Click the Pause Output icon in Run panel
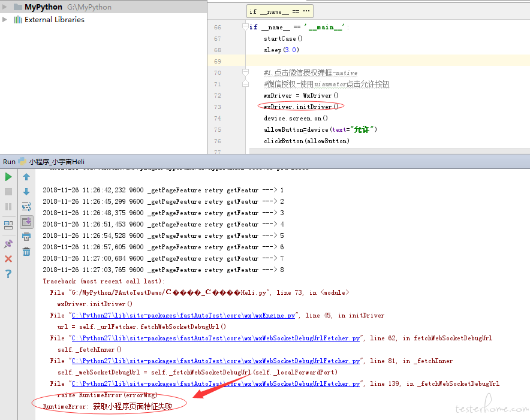This screenshot has height=420, width=530. [x=8, y=207]
